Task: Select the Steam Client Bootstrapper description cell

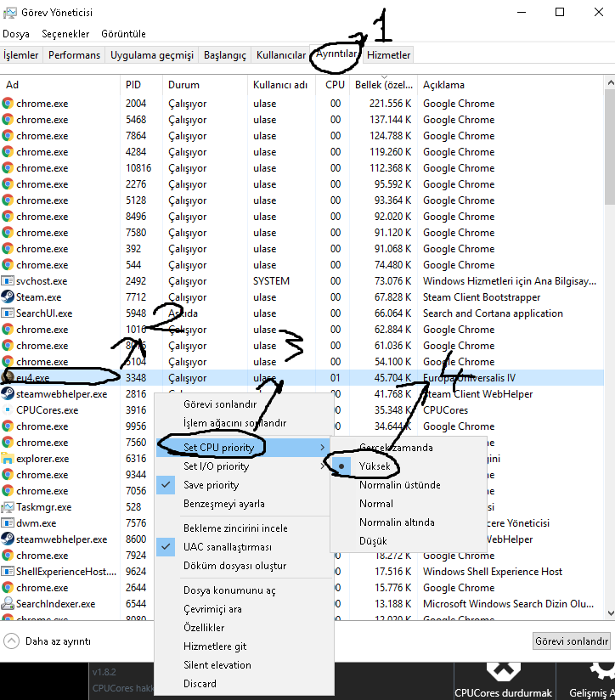Action: pyautogui.click(x=482, y=296)
